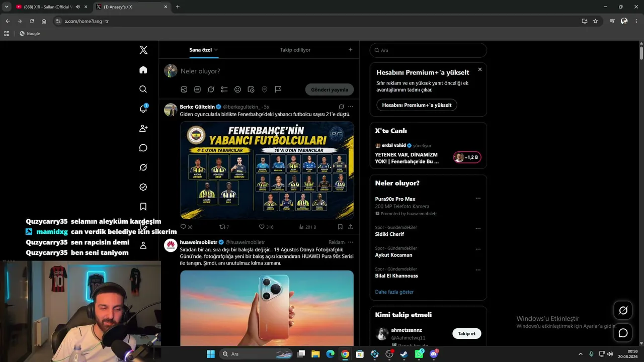The image size is (644, 362).
Task: Open floating Grok button at bottom right
Action: [x=623, y=311]
